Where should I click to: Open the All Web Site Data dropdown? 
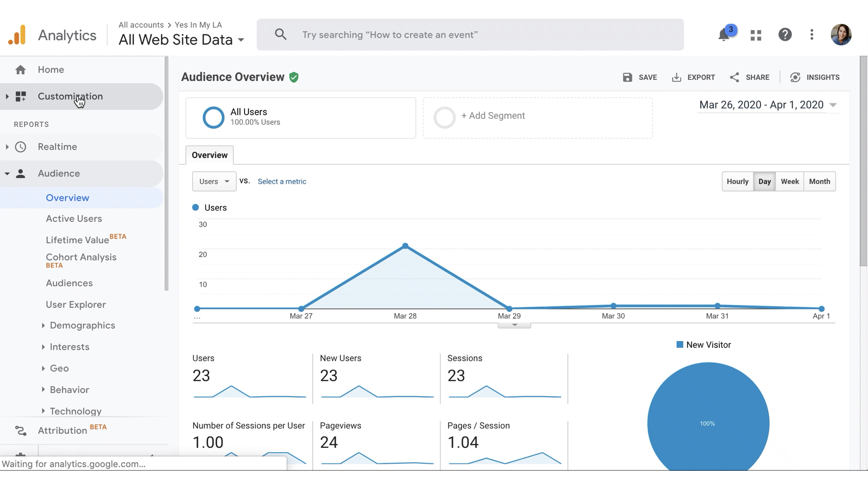pos(241,40)
